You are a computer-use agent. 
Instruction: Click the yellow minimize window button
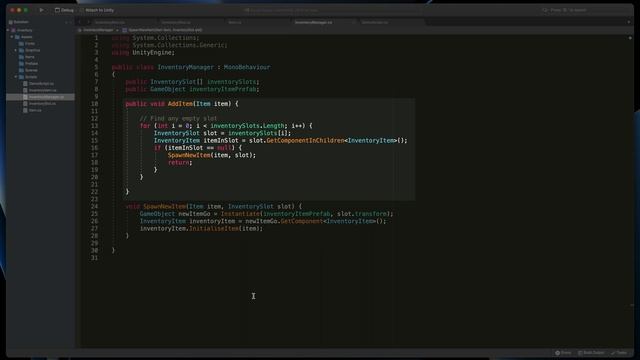tap(19, 10)
